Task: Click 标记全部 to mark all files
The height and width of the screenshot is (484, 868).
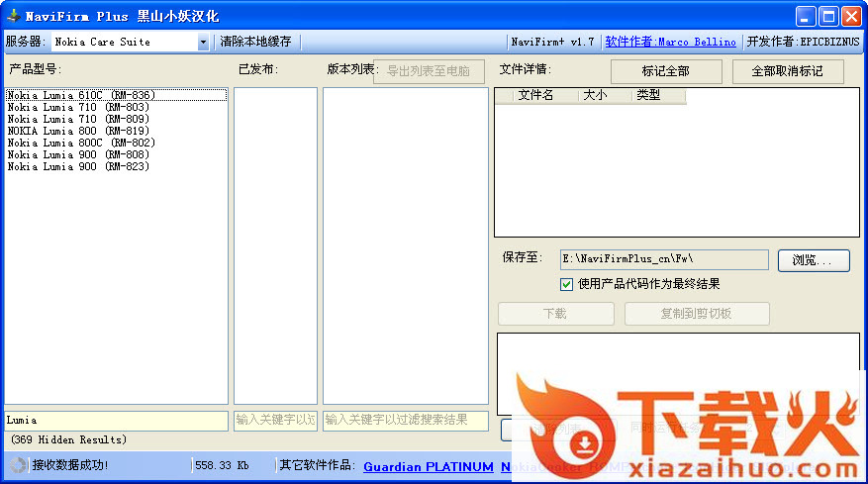Action: (666, 71)
